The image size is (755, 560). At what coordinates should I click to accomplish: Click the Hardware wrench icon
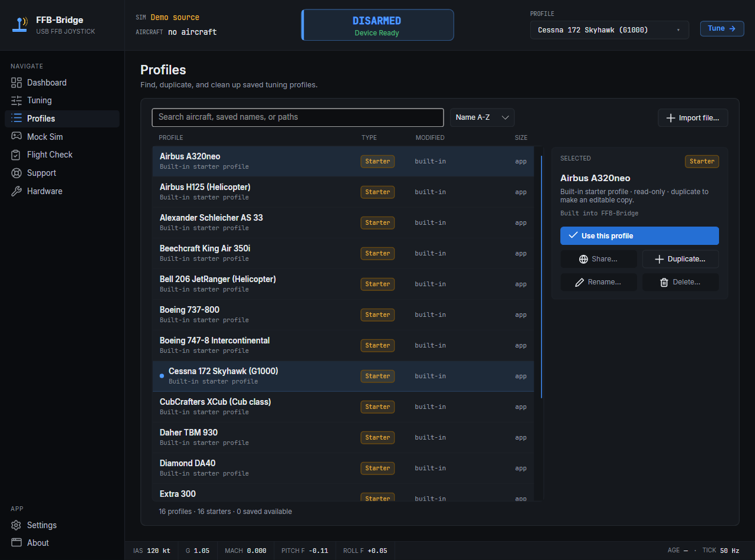[x=17, y=191]
